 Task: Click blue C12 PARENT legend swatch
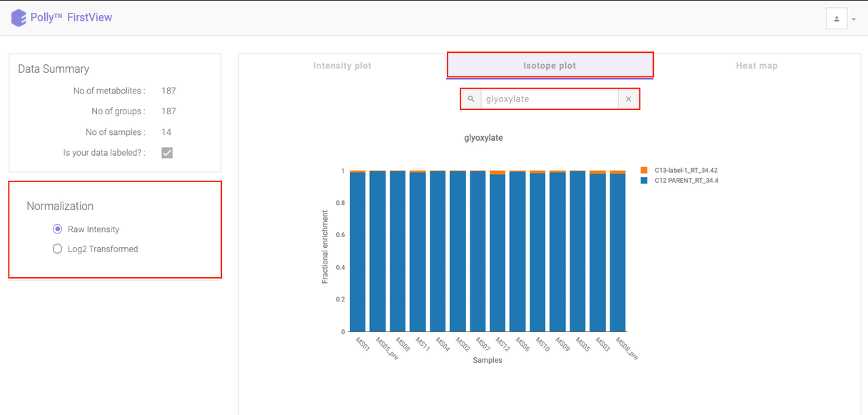tap(644, 181)
